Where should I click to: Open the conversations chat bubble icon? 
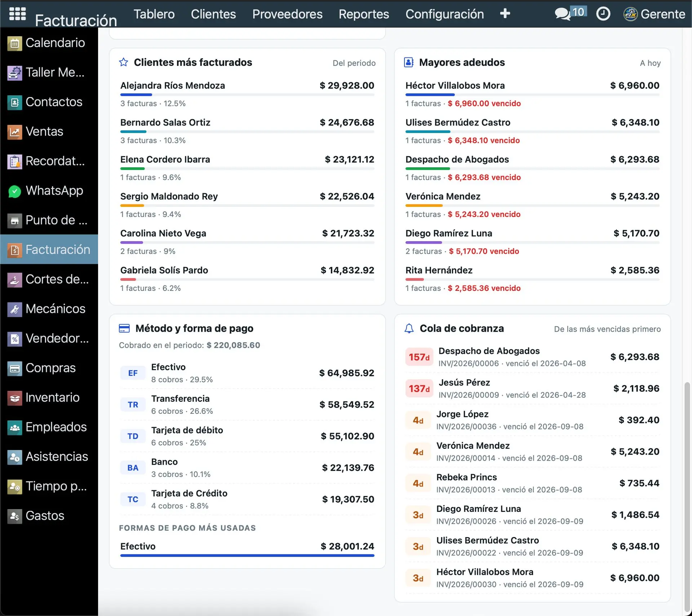click(562, 14)
